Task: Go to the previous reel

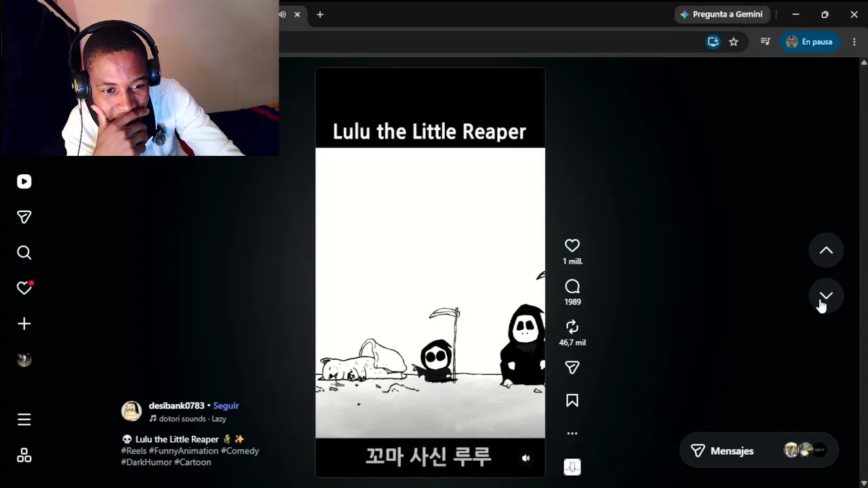Action: 826,250
